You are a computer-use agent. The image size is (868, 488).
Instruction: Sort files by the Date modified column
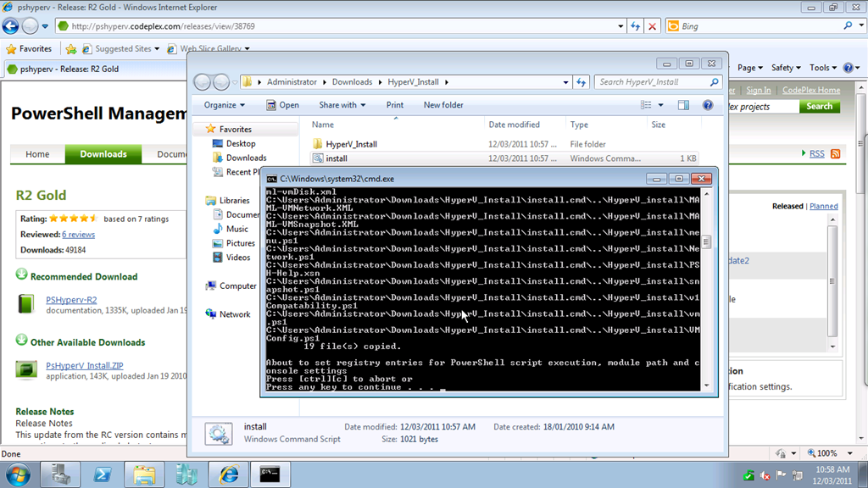pos(514,125)
